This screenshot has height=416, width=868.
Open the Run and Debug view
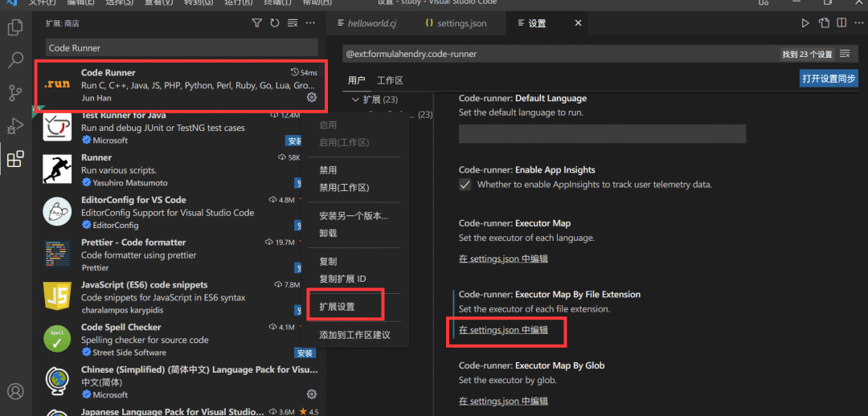tap(15, 125)
